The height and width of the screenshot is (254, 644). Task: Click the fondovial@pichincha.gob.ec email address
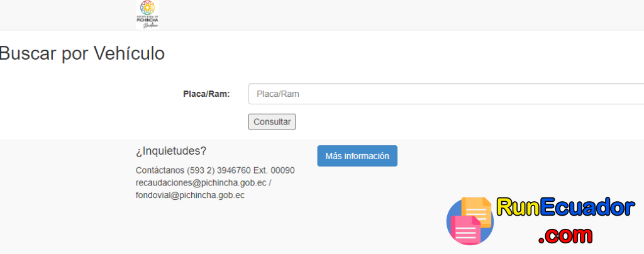(x=190, y=196)
